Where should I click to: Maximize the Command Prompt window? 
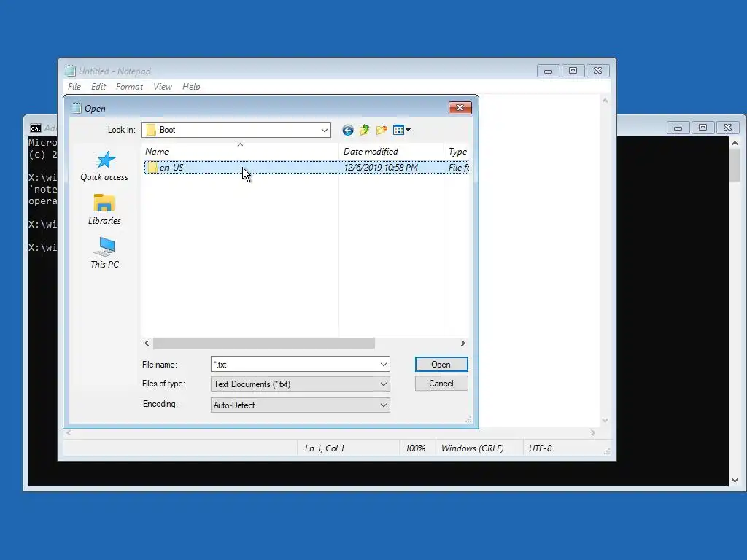point(703,127)
